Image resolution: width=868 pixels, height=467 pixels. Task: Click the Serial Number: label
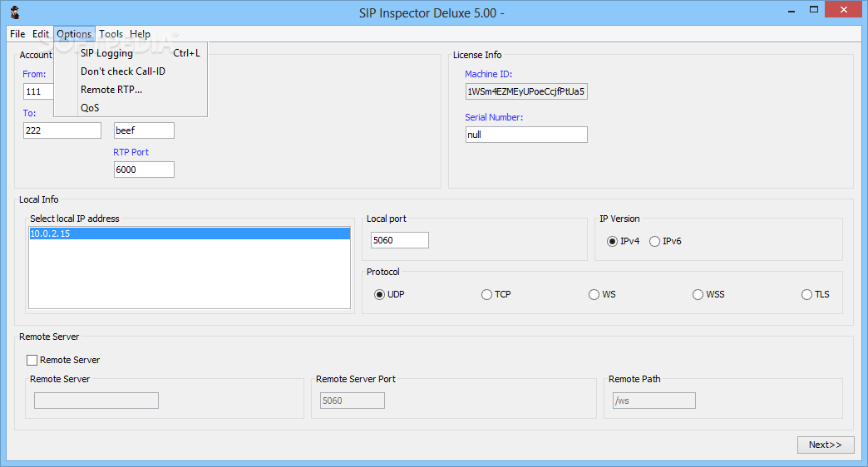click(494, 117)
